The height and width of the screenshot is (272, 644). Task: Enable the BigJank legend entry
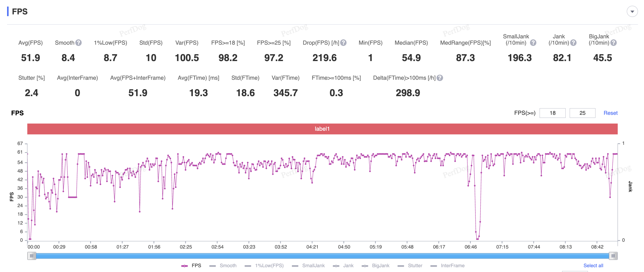(376, 265)
